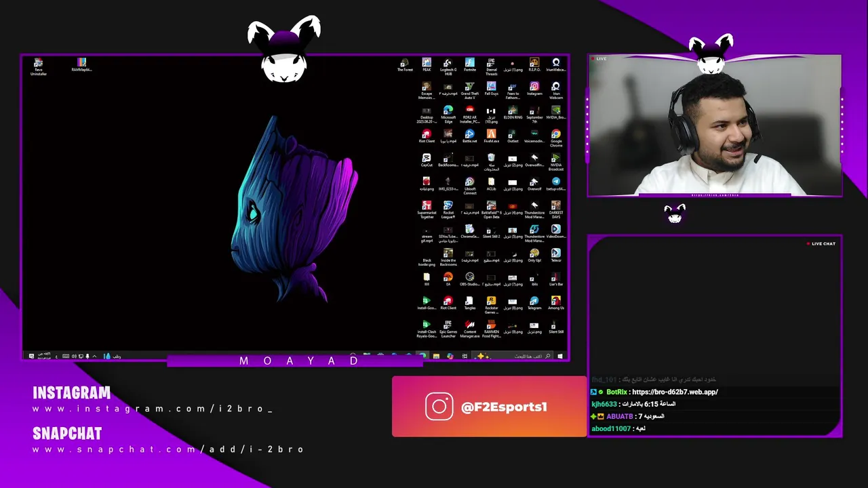This screenshot has height=488, width=868.
Task: Launch Iriun Webcam shortcut
Action: coord(556,91)
